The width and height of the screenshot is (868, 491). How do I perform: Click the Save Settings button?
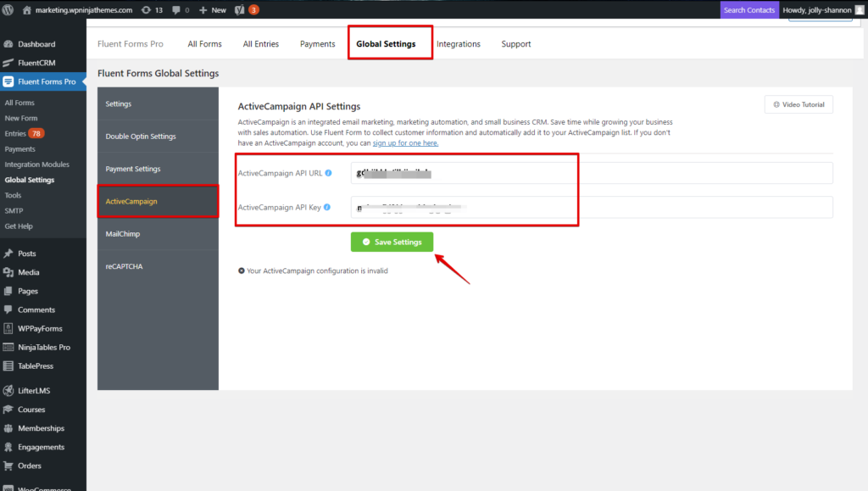(x=392, y=242)
